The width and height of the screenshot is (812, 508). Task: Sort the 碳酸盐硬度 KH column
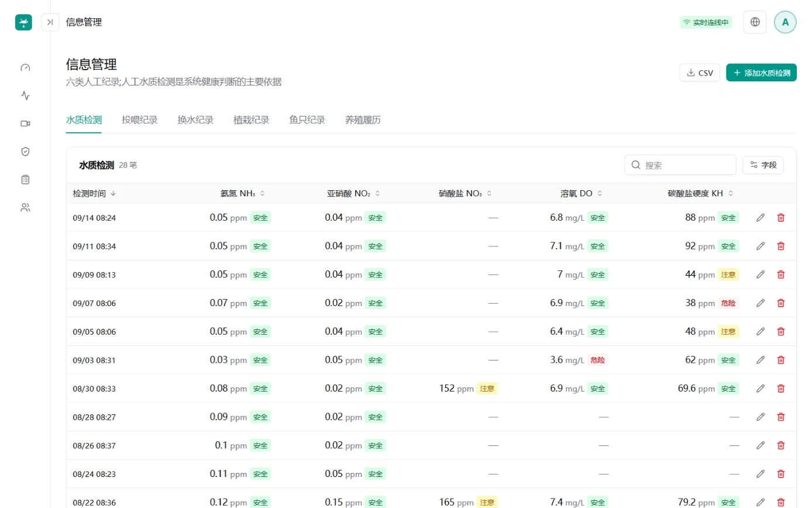pos(700,193)
